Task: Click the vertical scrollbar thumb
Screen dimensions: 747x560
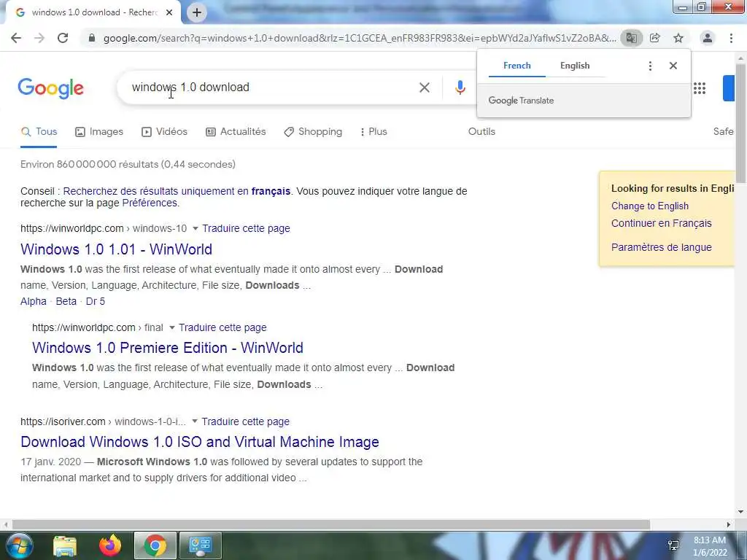Action: point(740,122)
